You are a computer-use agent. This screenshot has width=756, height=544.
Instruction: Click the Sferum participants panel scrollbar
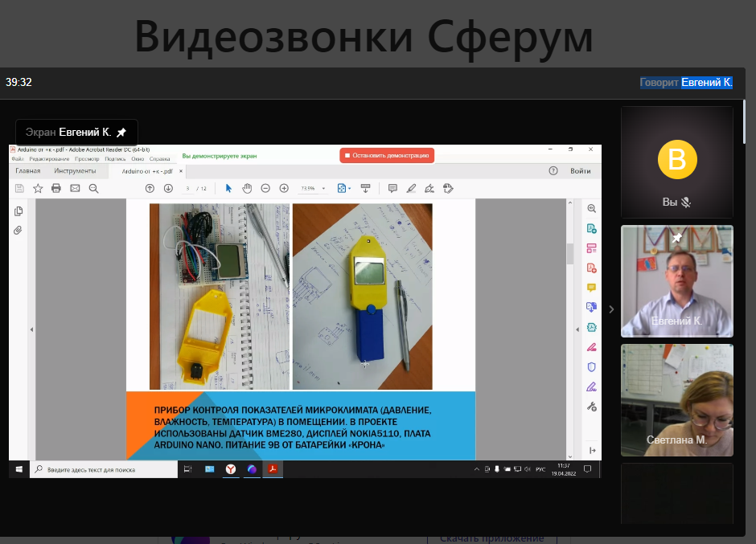pos(745,121)
